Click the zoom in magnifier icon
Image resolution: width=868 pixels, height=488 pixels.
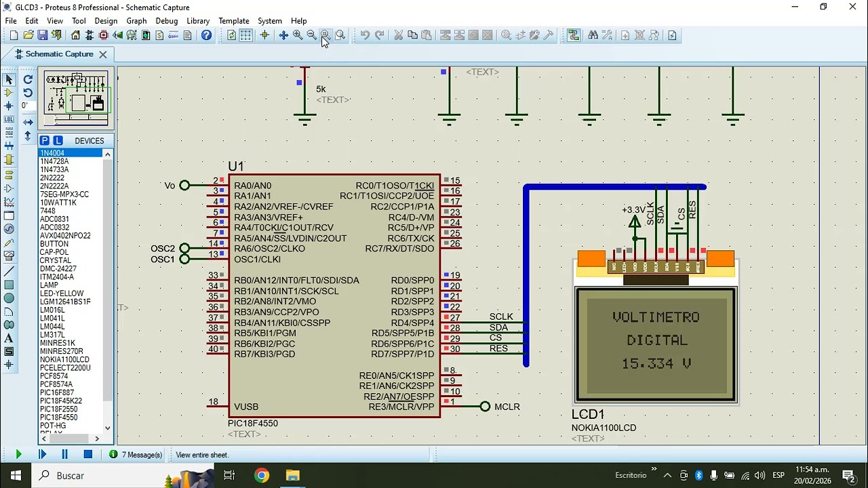[297, 35]
